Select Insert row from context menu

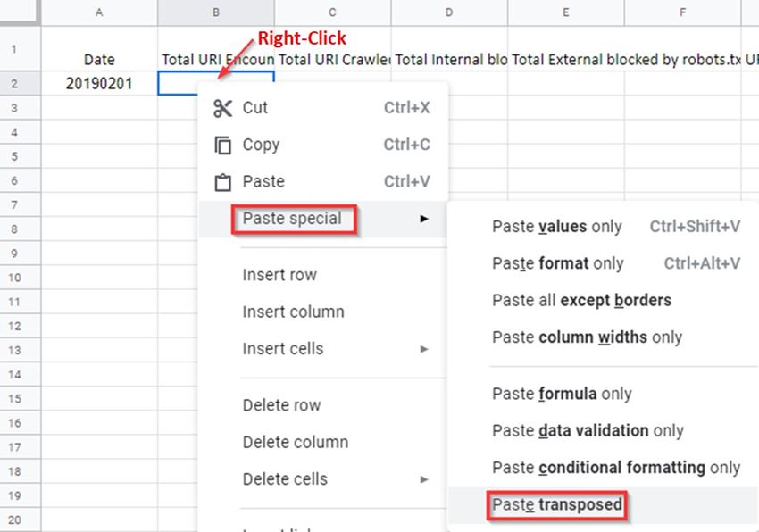(x=279, y=275)
